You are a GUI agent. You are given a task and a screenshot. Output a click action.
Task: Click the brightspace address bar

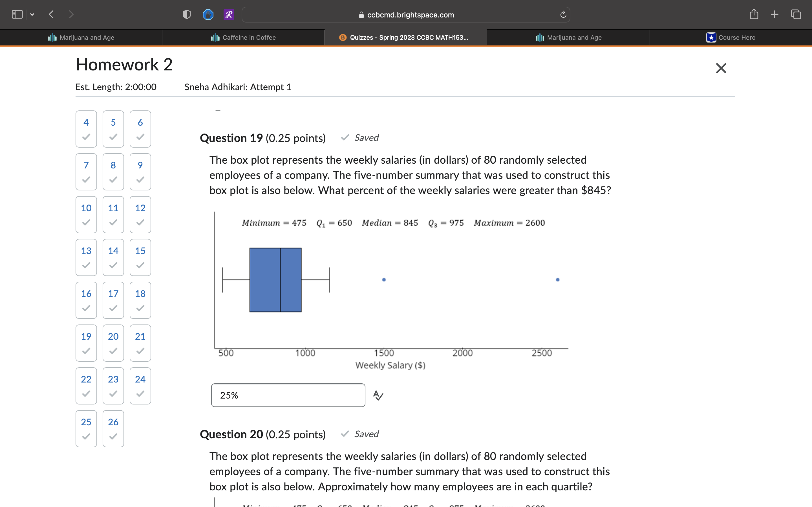406,15
